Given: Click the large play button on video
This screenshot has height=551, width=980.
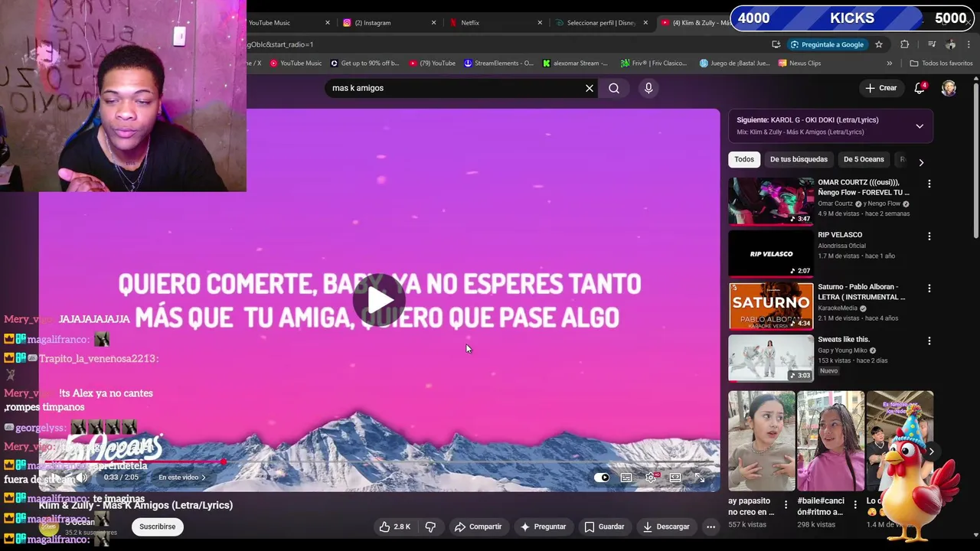Looking at the screenshot, I should click(x=379, y=301).
